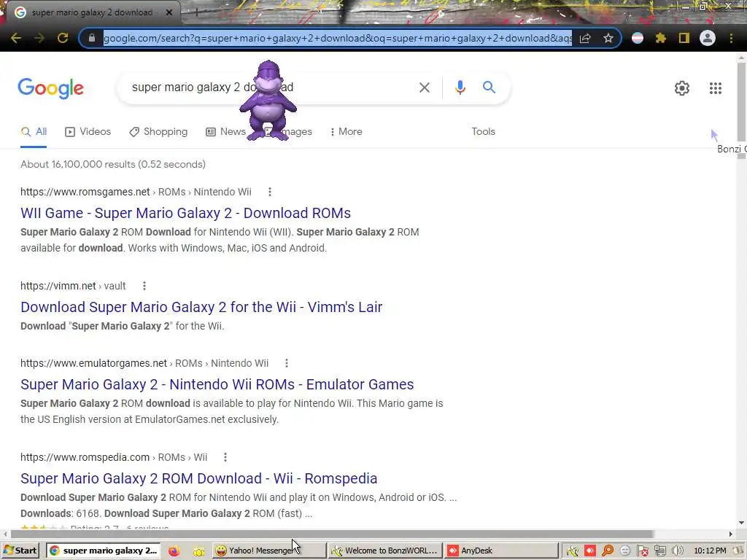Bookmark this page with the star icon
This screenshot has width=747, height=560.
pos(608,38)
